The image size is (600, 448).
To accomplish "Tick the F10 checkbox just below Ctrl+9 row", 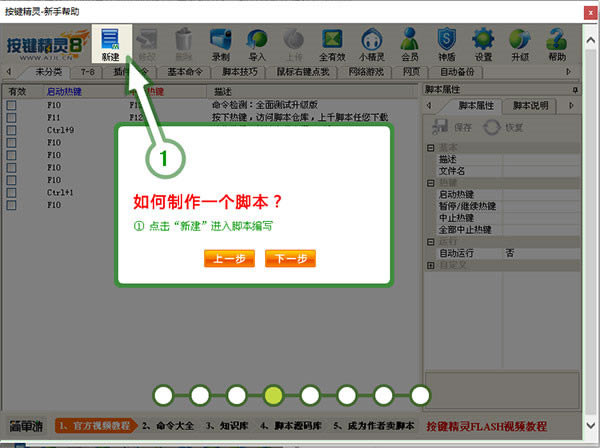I will [11, 143].
